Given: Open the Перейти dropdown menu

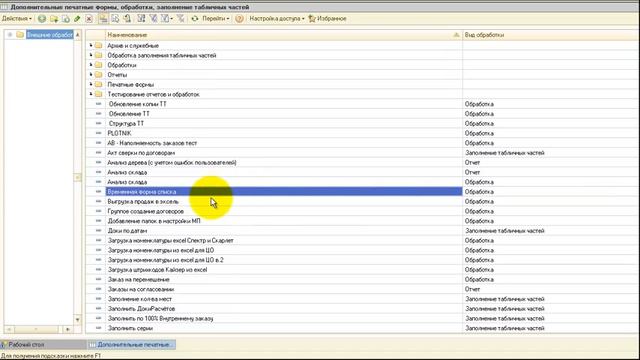Looking at the screenshot, I should [x=216, y=19].
